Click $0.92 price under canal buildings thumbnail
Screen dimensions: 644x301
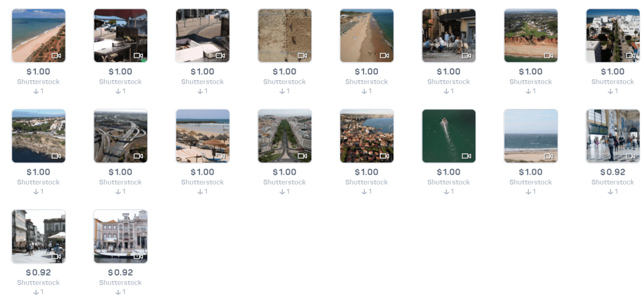coord(120,273)
